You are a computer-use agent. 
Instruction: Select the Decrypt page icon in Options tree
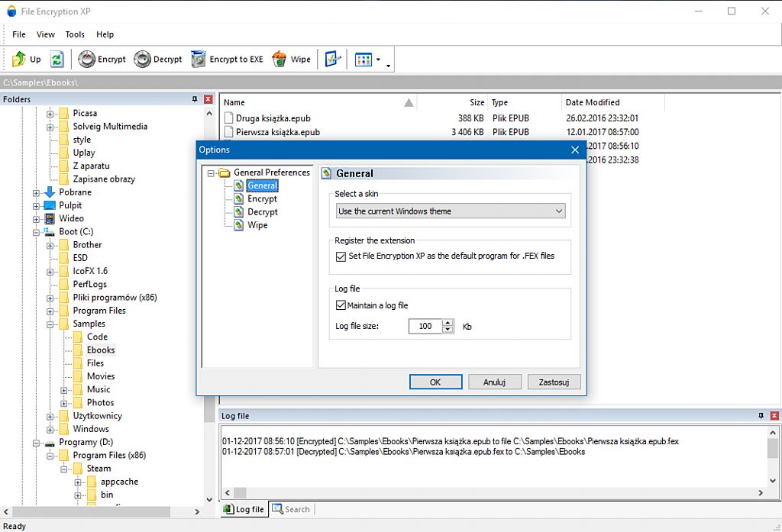[x=239, y=212]
